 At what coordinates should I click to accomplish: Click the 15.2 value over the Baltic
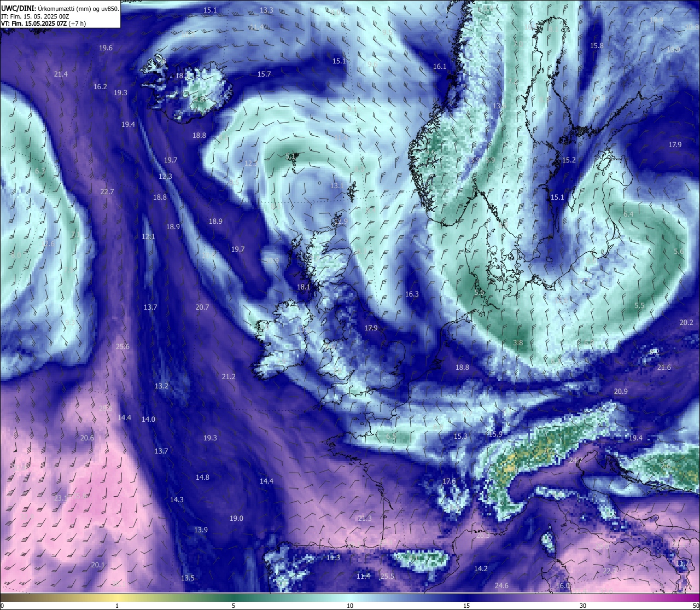tap(569, 160)
